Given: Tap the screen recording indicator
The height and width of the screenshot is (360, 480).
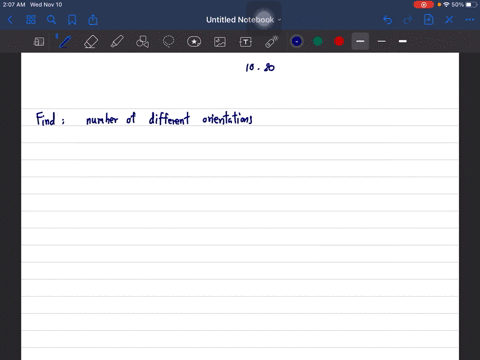Looking at the screenshot, I should [423, 5].
